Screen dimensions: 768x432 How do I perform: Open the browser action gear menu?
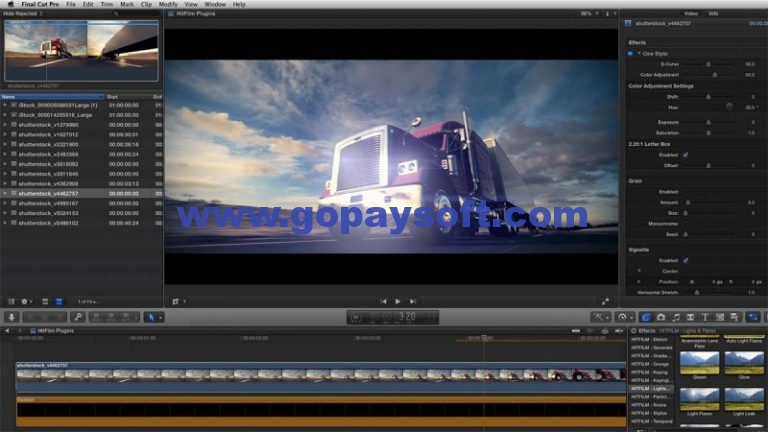[x=25, y=302]
